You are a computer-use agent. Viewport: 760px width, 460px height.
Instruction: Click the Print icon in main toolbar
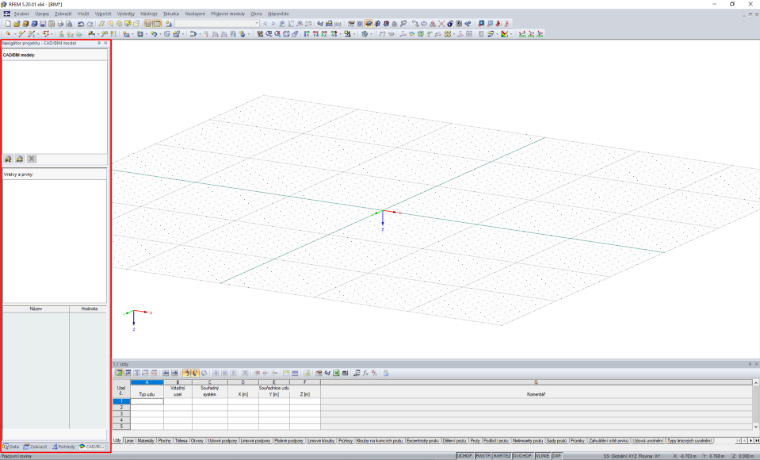point(60,23)
